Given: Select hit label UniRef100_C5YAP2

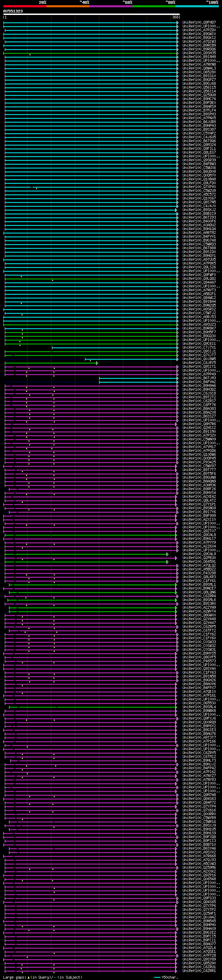Looking at the screenshot, I should coord(199,133).
